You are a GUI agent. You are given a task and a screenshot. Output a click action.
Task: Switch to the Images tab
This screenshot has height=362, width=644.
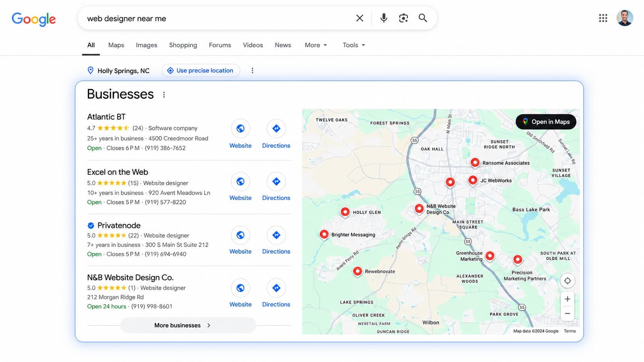coord(146,45)
